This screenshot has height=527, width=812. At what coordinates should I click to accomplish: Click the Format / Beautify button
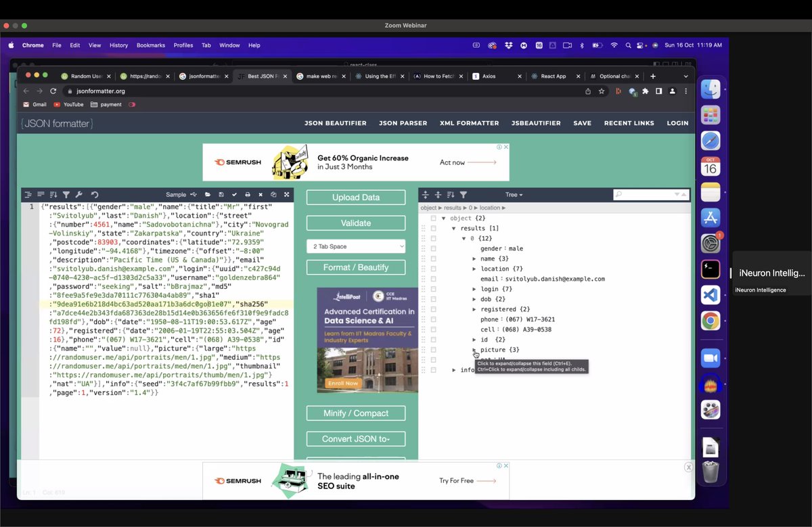tap(355, 267)
